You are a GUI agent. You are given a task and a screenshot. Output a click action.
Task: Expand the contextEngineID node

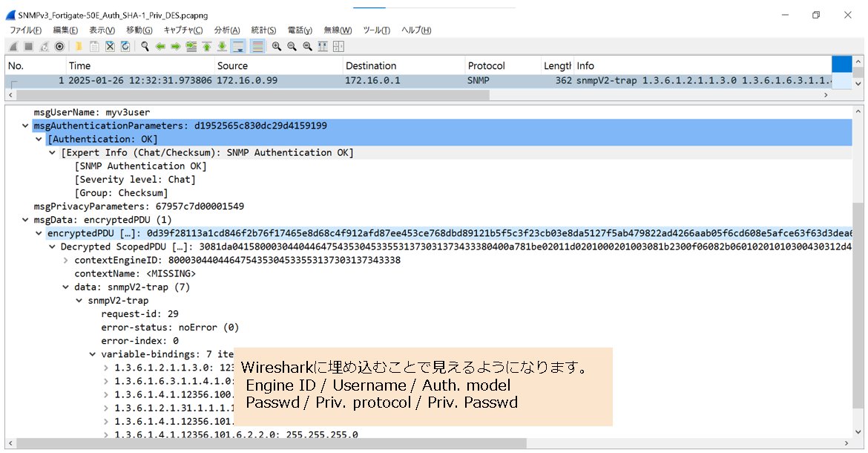(x=65, y=260)
